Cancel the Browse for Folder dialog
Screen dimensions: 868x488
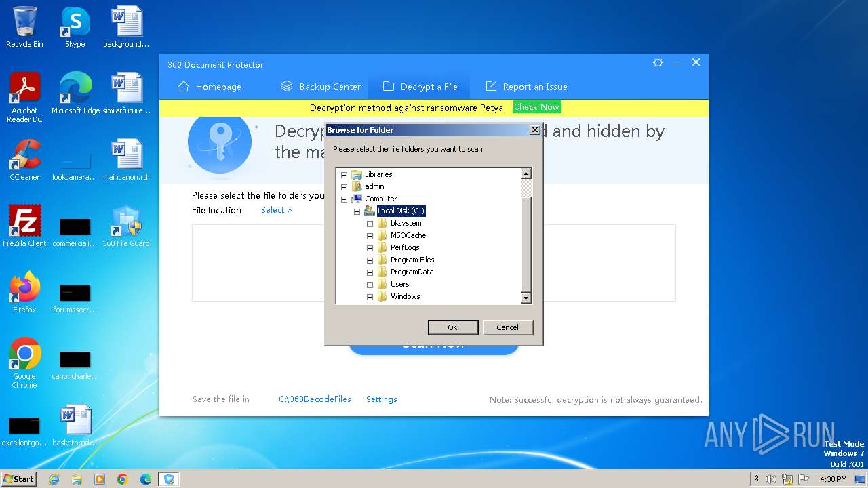[507, 327]
